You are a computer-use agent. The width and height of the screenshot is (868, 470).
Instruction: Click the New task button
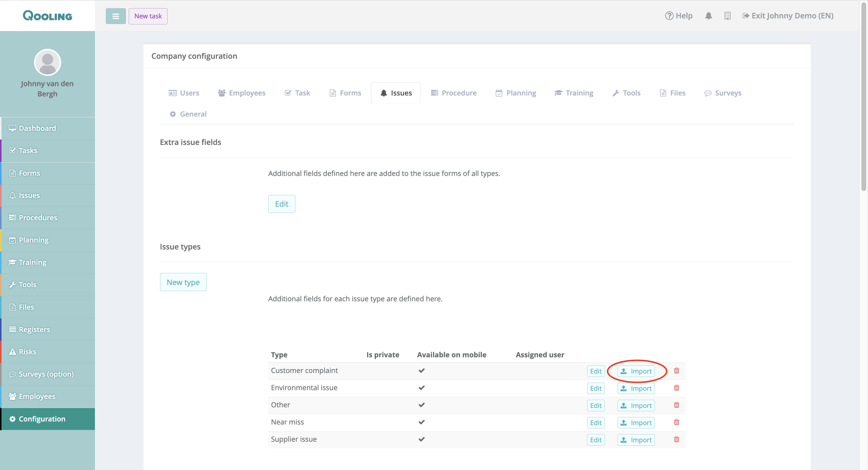(148, 16)
